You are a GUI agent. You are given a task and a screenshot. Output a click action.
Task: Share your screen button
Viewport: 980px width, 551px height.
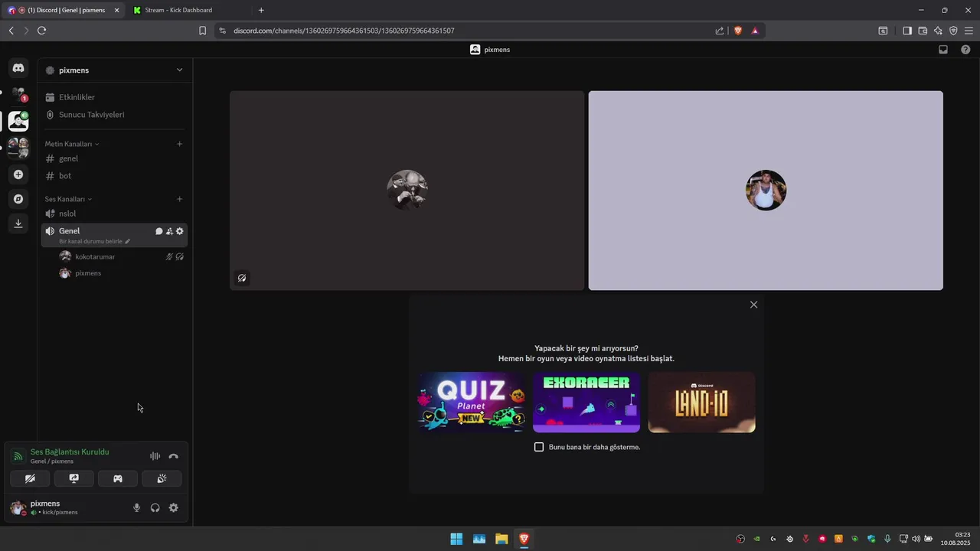pos(73,478)
